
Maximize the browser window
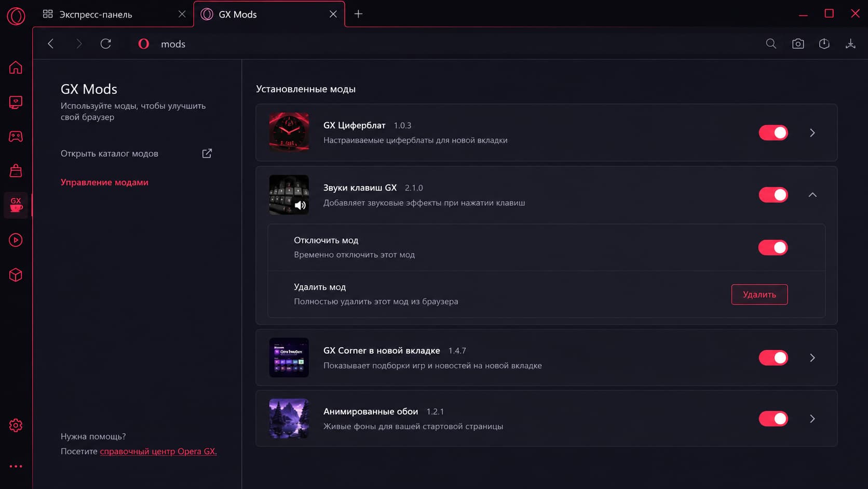829,14
